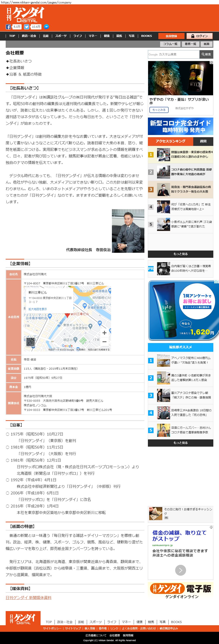Image resolution: width=219 pixels, height=644 pixels.
Task: Click the lock icon ログイン button
Action: coord(200,36)
